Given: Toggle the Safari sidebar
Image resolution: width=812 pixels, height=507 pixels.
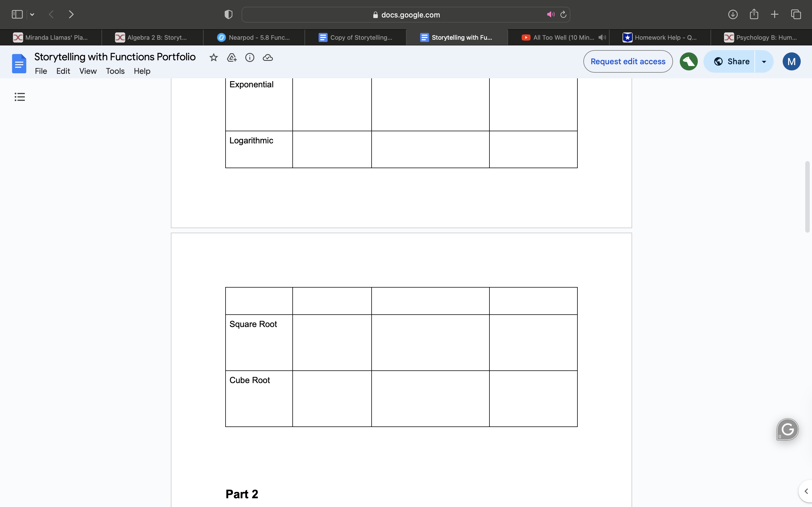Looking at the screenshot, I should tap(17, 14).
